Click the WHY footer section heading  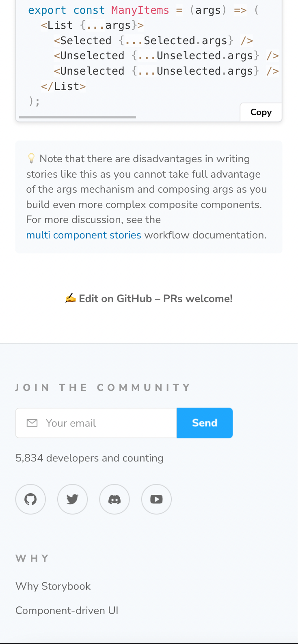(x=32, y=558)
